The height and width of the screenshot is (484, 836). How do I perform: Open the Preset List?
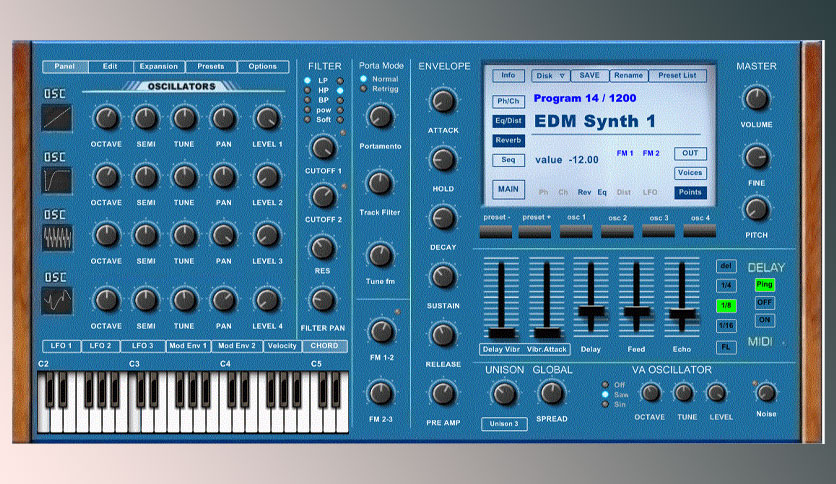point(677,76)
